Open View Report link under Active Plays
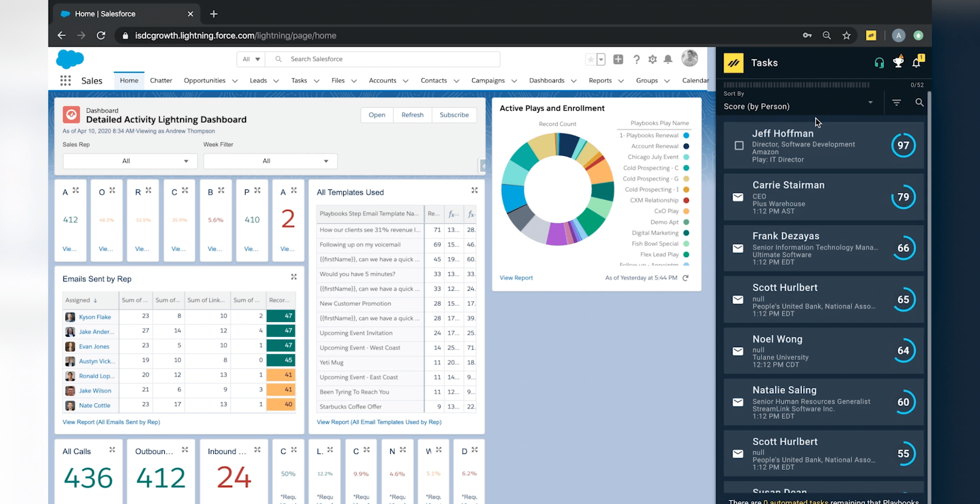Viewport: 980px width, 504px height. tap(516, 278)
